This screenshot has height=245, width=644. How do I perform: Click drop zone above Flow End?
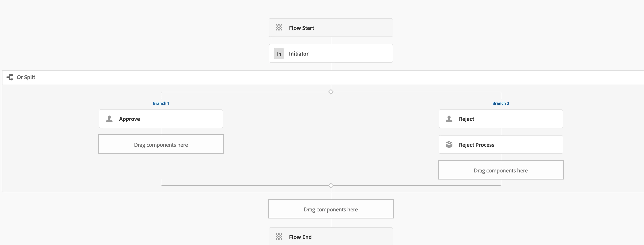(x=331, y=209)
